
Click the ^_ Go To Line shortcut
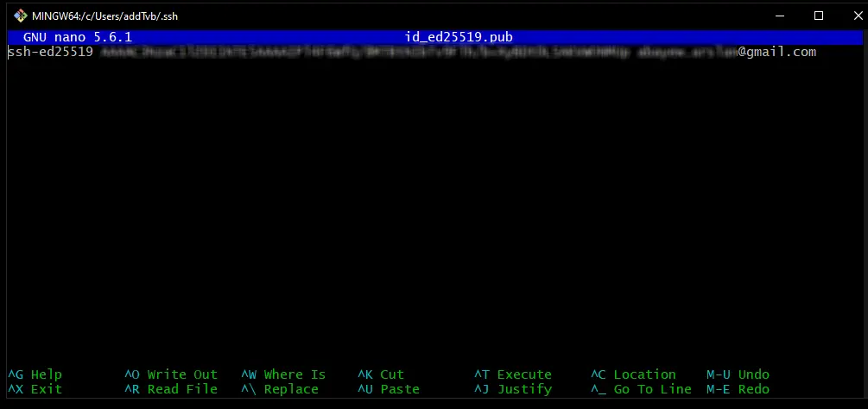click(x=641, y=389)
